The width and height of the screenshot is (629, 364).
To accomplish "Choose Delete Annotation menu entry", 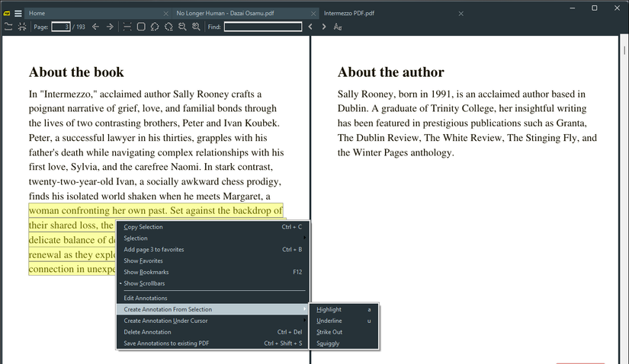I will [x=213, y=332].
